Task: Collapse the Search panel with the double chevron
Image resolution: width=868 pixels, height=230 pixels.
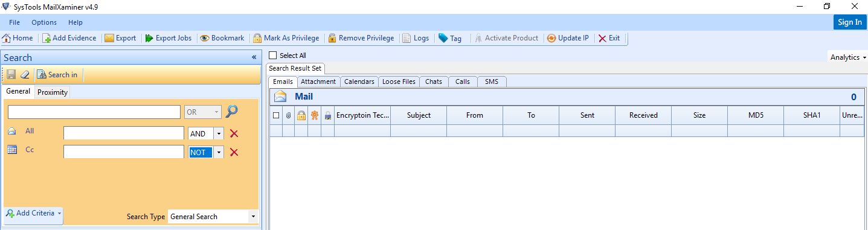Action: coord(254,57)
